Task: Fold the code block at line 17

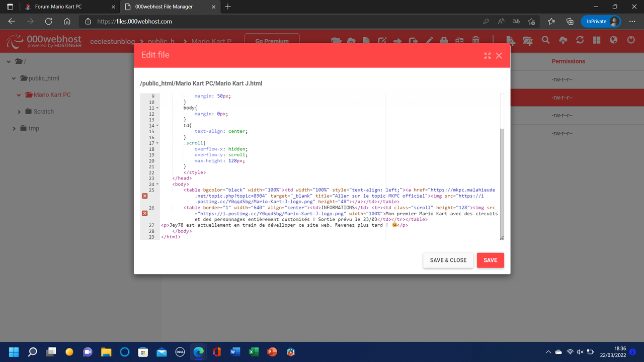Action: [157, 143]
